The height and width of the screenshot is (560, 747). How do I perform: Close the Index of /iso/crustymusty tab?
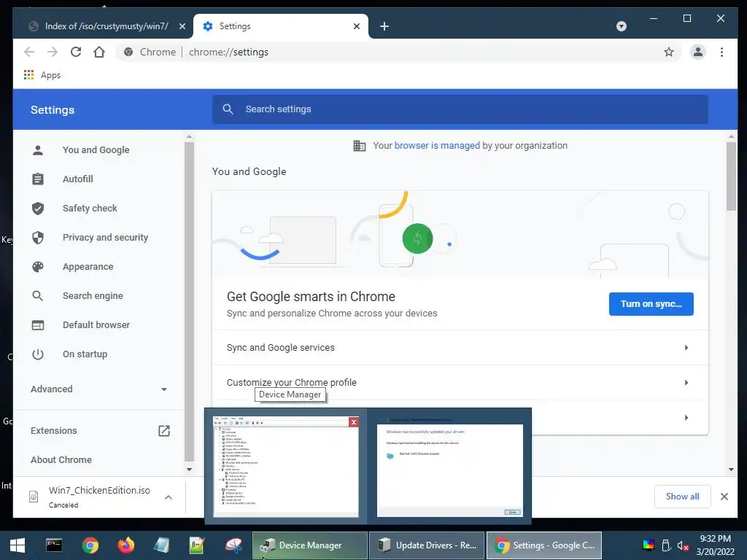click(x=182, y=26)
